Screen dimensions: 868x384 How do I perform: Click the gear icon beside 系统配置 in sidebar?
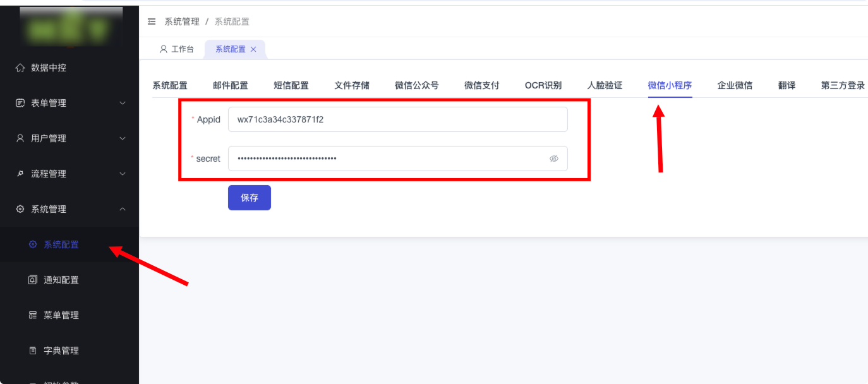[x=33, y=244]
